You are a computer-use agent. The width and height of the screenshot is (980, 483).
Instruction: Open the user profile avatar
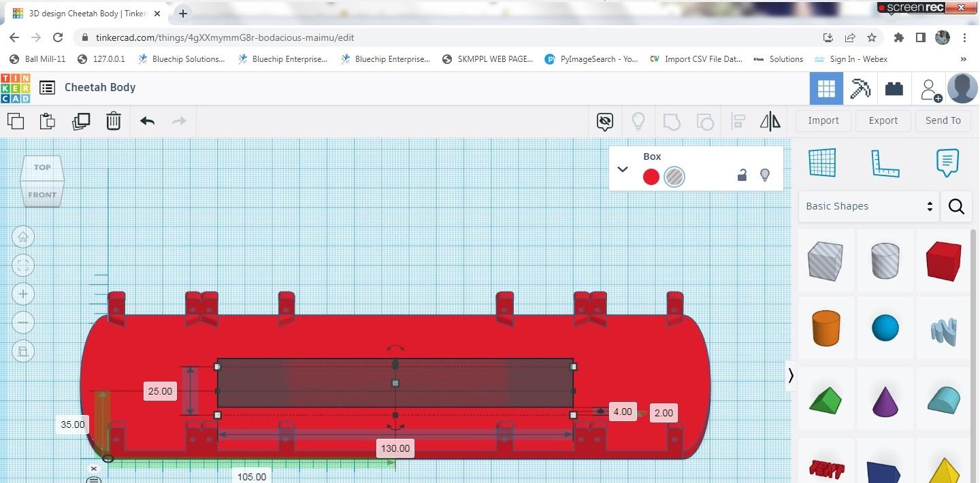click(962, 88)
